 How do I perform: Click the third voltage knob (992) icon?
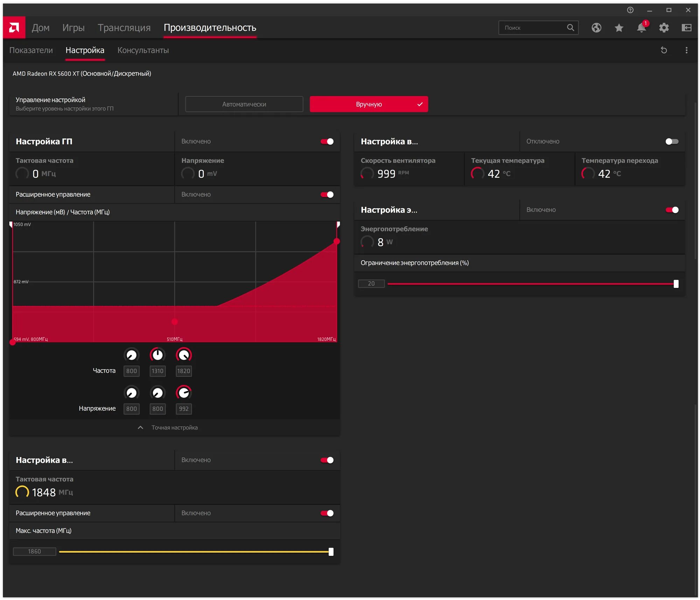[x=183, y=393]
